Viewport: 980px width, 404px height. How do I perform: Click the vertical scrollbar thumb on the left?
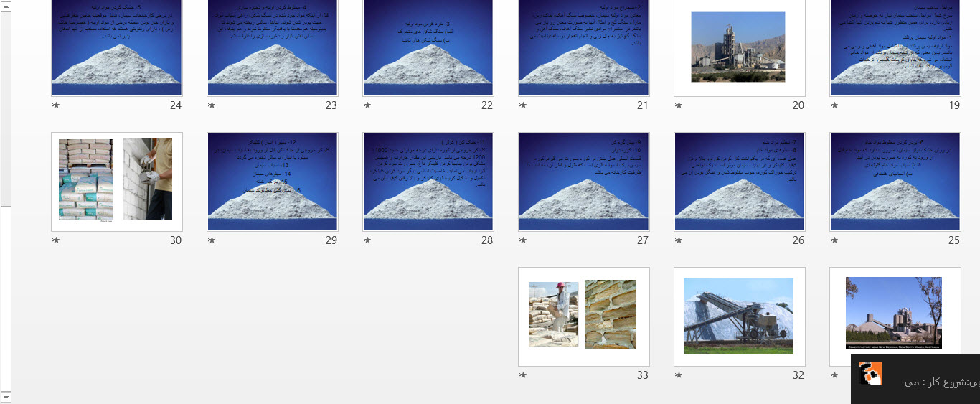pos(6,297)
